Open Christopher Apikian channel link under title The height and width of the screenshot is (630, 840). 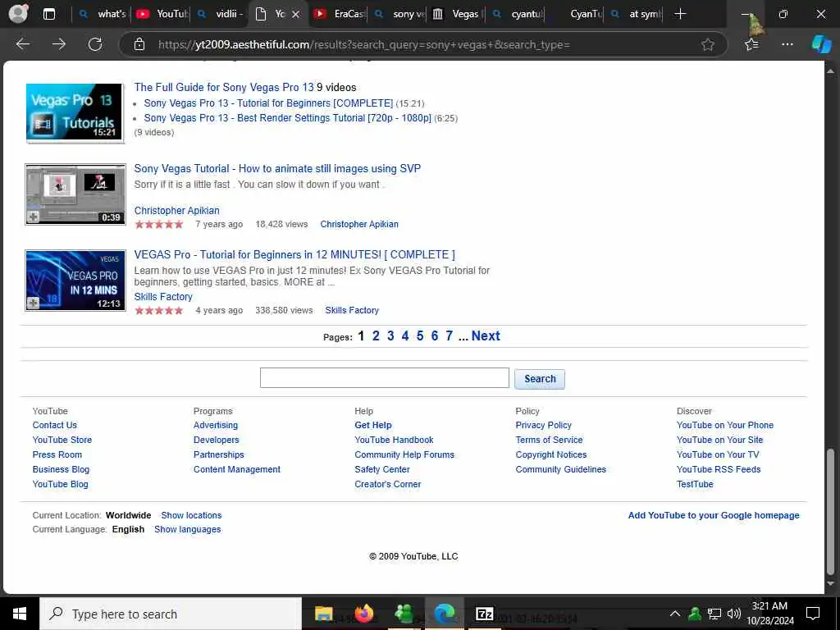pyautogui.click(x=177, y=211)
